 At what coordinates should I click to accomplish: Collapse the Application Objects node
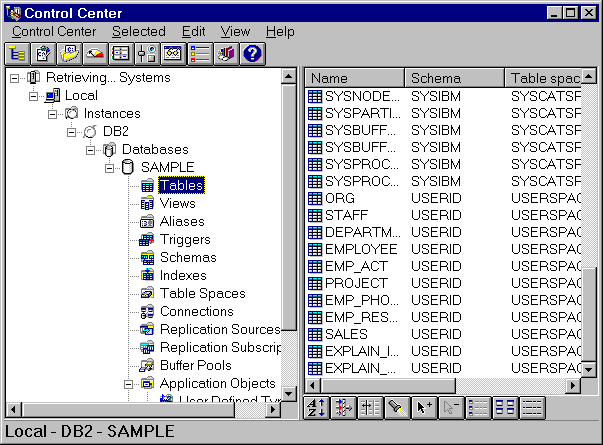coord(127,384)
